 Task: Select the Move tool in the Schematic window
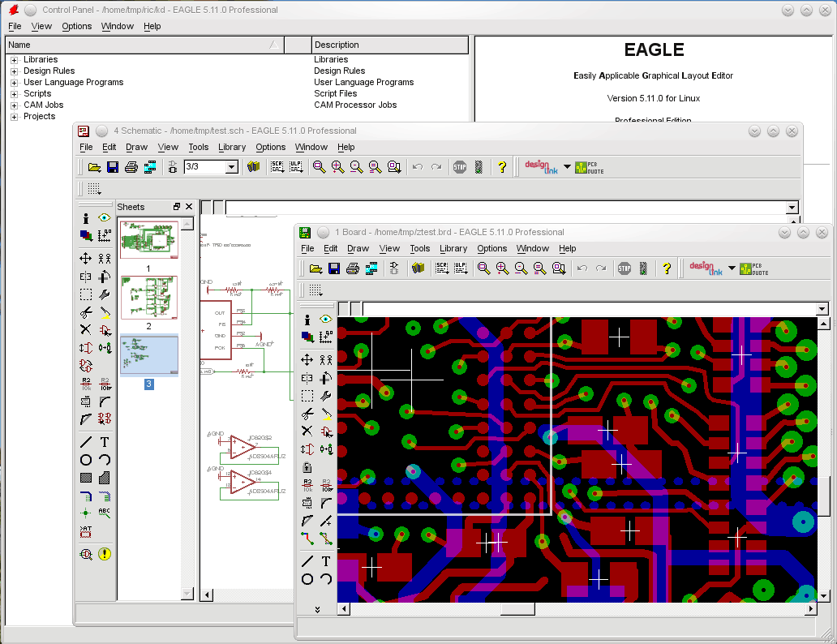85,259
